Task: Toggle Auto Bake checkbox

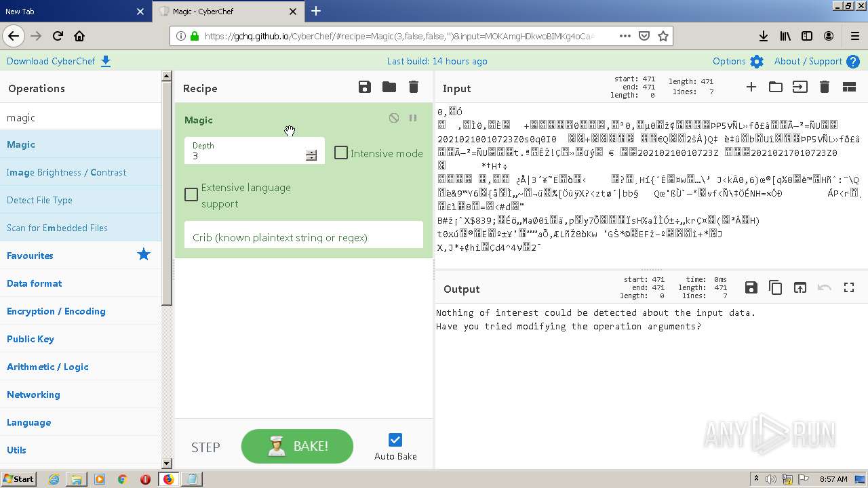Action: click(395, 440)
